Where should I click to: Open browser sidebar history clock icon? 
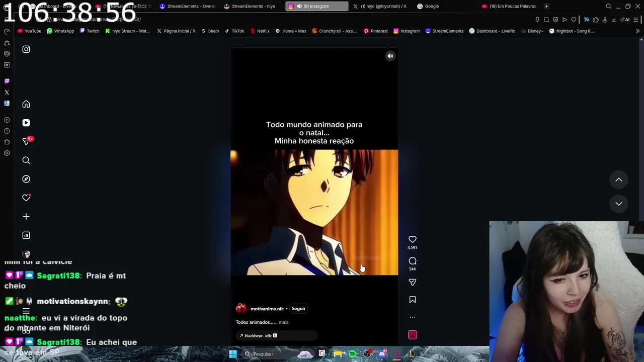pos(7,131)
